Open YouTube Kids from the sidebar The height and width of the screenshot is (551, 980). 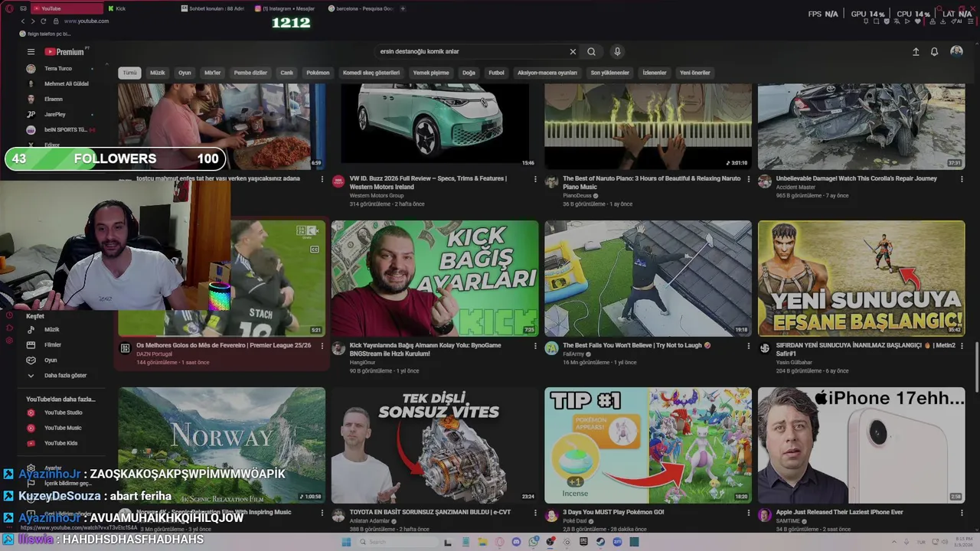(60, 443)
